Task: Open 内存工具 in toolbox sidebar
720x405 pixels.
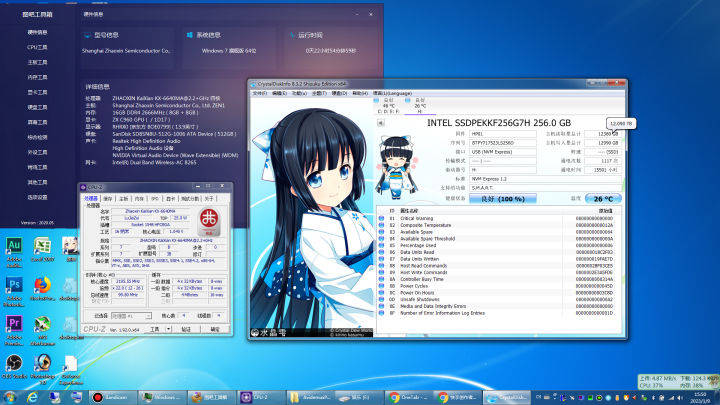Action: coord(37,77)
